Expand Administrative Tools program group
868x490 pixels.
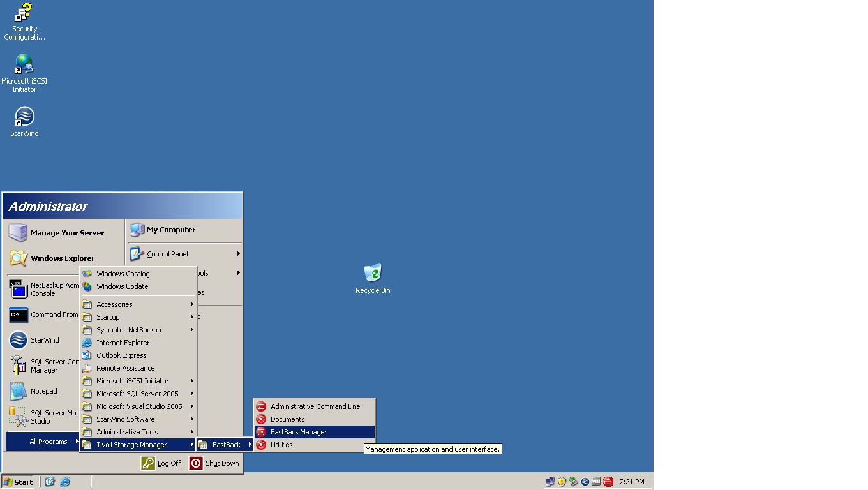138,432
